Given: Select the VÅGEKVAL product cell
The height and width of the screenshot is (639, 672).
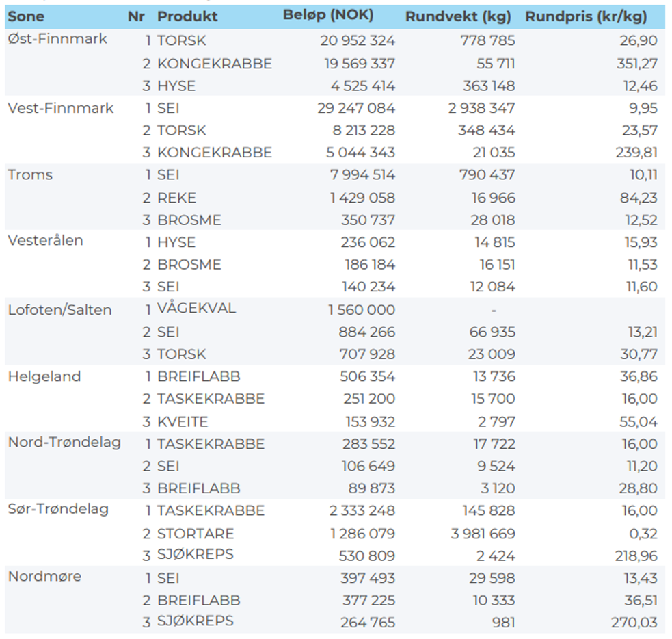Looking at the screenshot, I should pyautogui.click(x=196, y=309).
